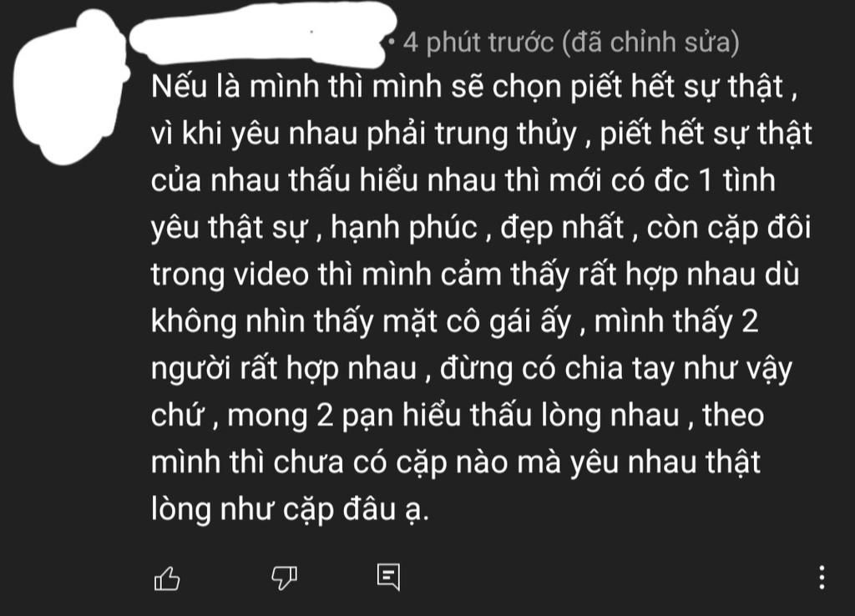Select the line starting 'yêu thật sự'
The height and width of the screenshot is (616, 855).
pos(481,228)
